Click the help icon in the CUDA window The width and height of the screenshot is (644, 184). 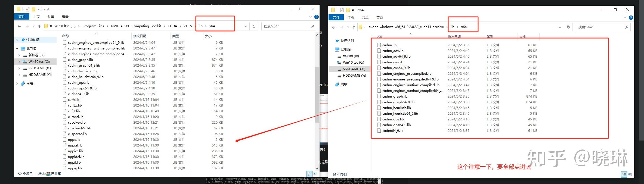coord(317,17)
